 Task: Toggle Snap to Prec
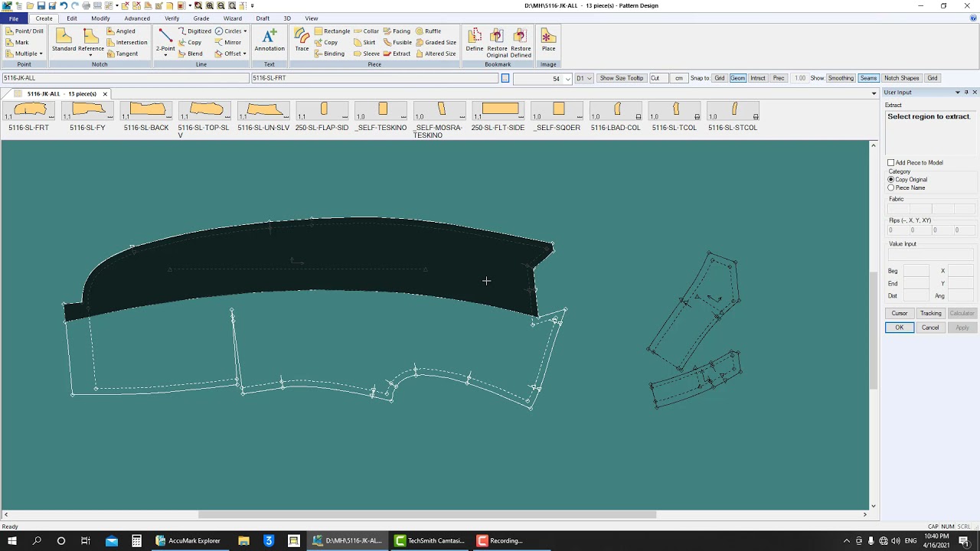[x=779, y=78]
